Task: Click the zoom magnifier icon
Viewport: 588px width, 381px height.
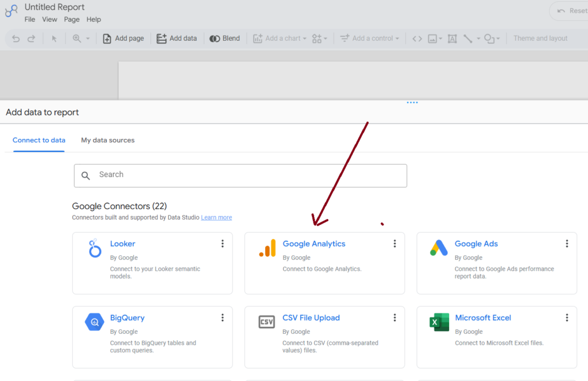Action: [77, 39]
